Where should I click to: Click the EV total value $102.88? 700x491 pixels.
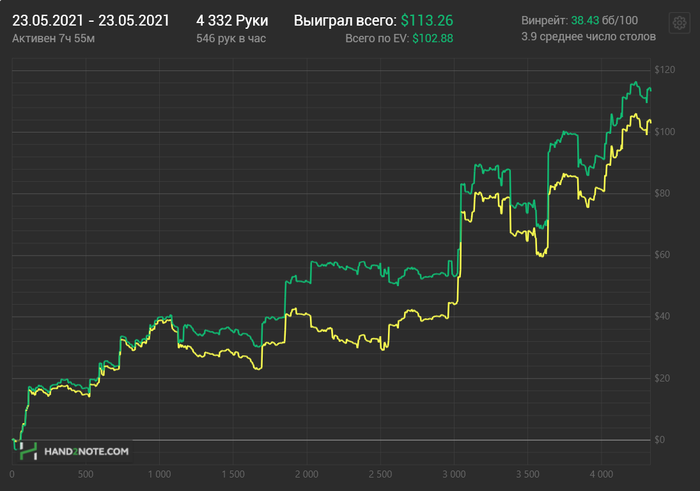(433, 38)
